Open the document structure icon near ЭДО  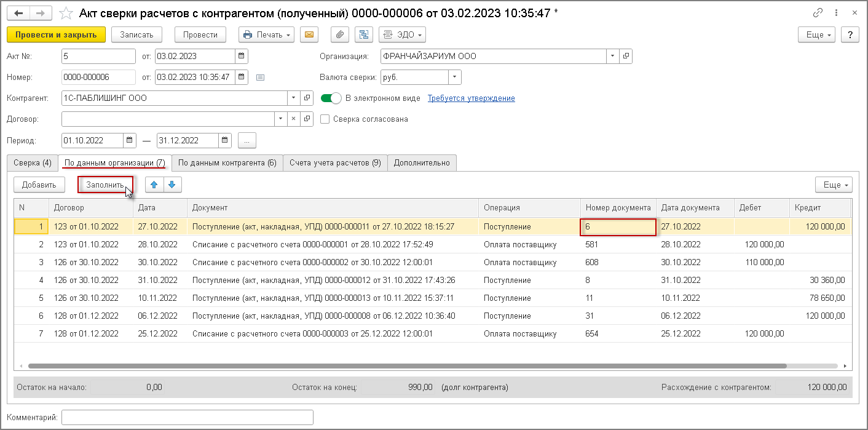pos(365,35)
